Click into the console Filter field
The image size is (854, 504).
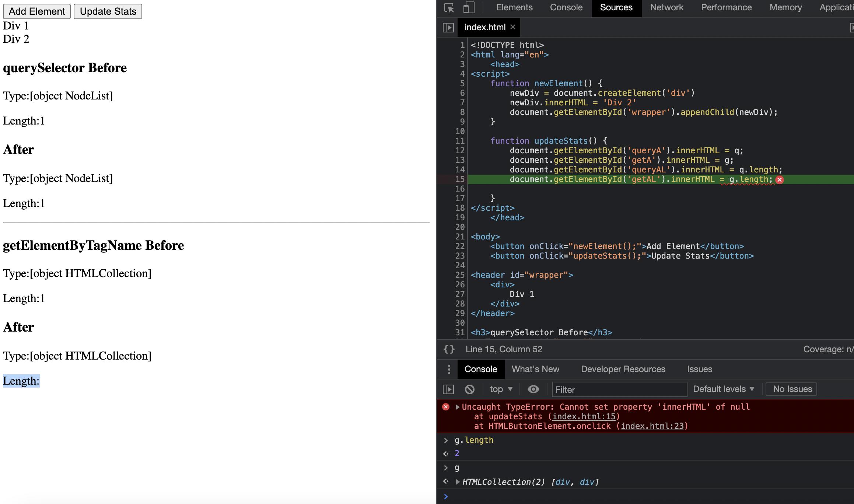click(x=619, y=389)
